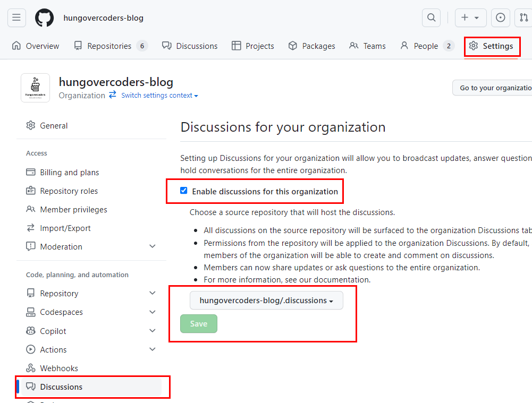Select the Settings tab

[491, 46]
